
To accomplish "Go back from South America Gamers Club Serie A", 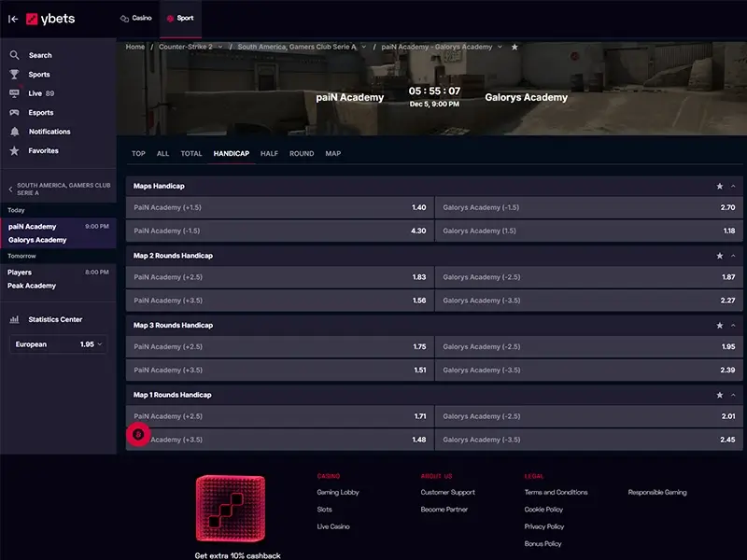I will pyautogui.click(x=10, y=189).
